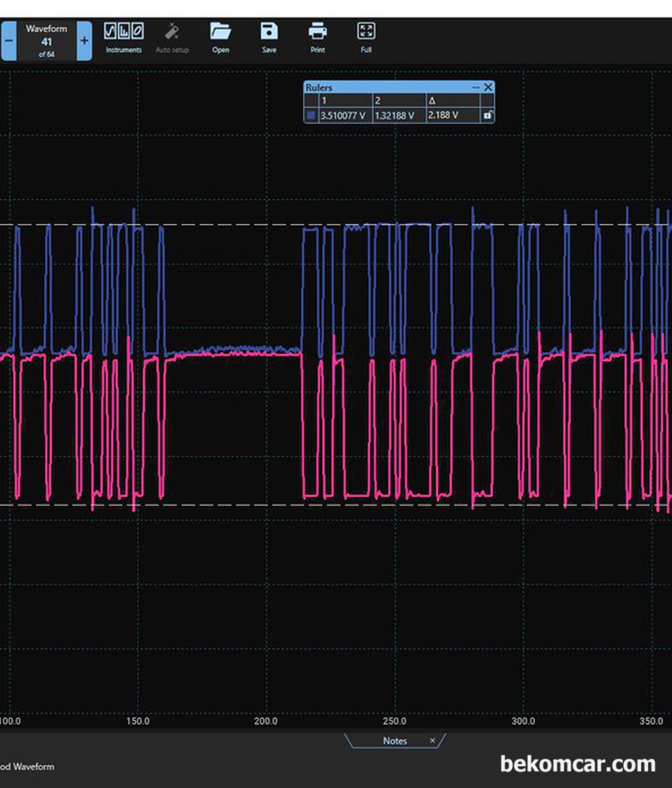Viewport: 672px width, 788px height.
Task: Save the current waveform
Action: 269,39
